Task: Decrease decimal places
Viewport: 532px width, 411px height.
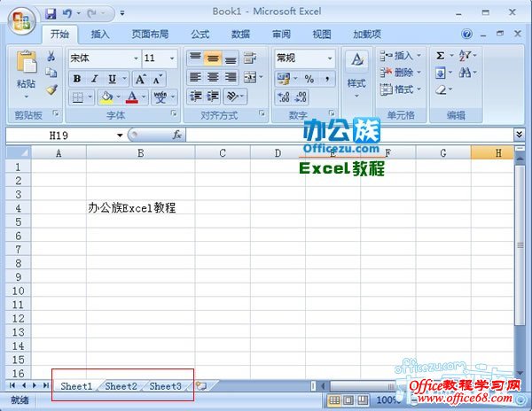Action: click(x=301, y=97)
